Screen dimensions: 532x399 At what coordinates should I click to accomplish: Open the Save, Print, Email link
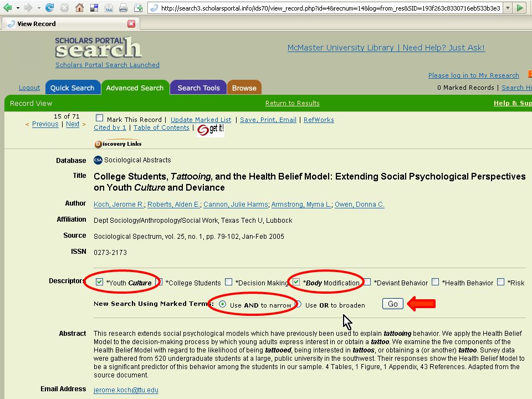[x=268, y=120]
